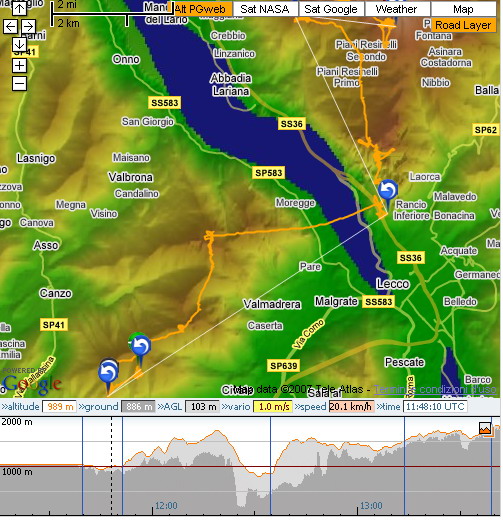Show the Weather map layer
Screen dimensions: 503x520
397,9
